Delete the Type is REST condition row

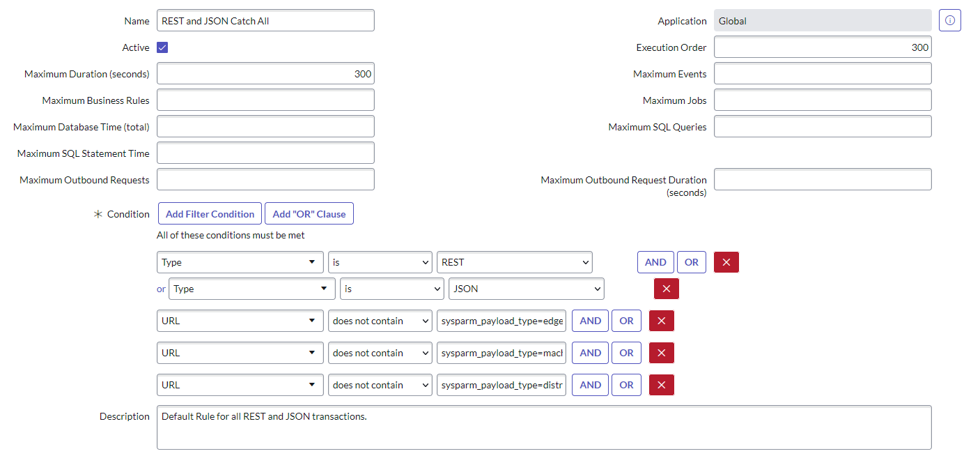[726, 262]
